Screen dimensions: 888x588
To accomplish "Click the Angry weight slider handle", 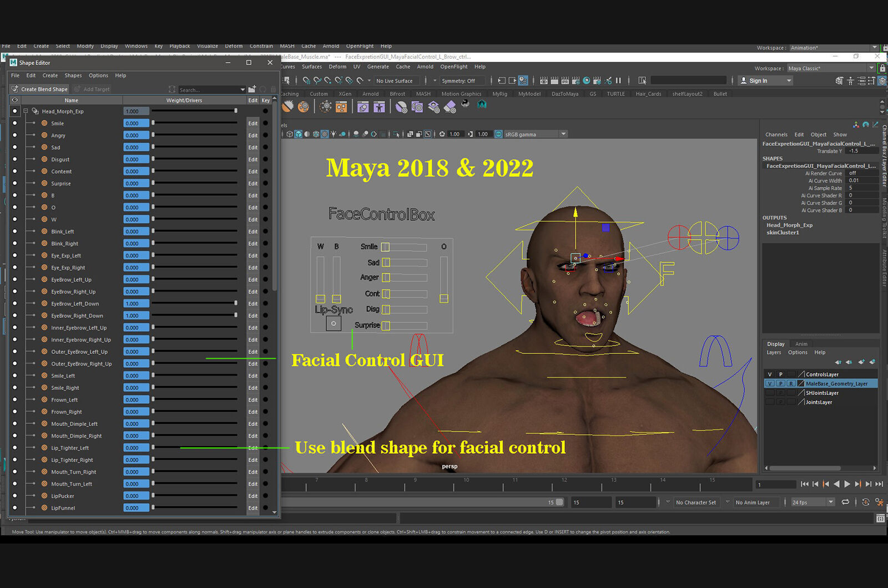I will coord(153,135).
